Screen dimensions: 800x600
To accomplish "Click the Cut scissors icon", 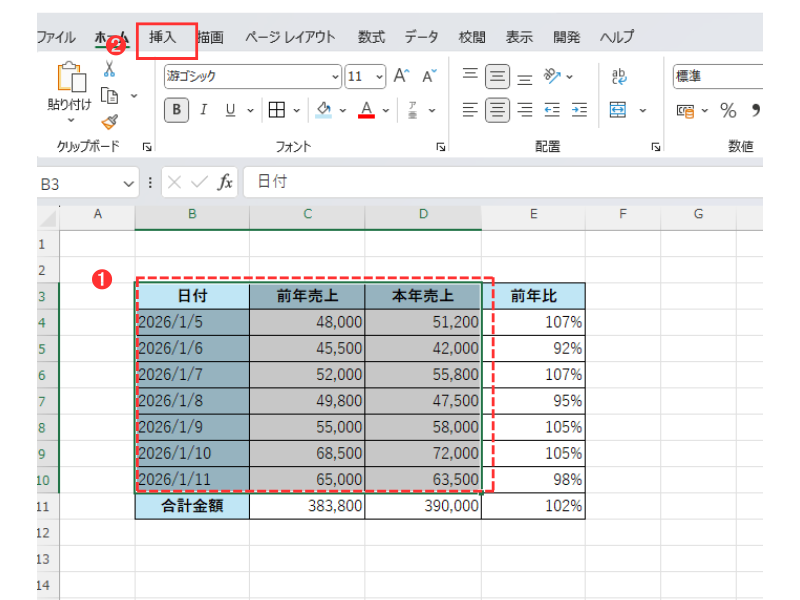I will 109,69.
